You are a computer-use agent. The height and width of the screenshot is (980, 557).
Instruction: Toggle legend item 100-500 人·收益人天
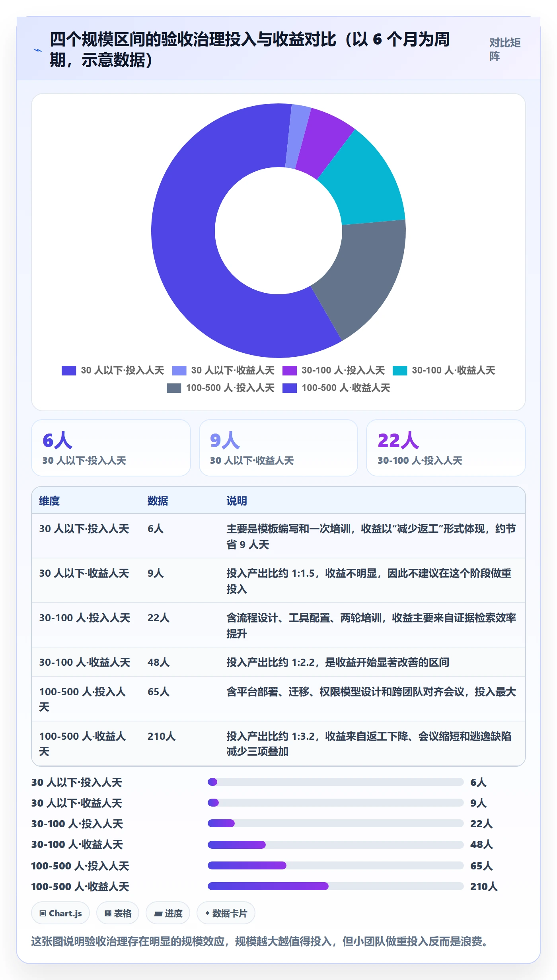[336, 388]
